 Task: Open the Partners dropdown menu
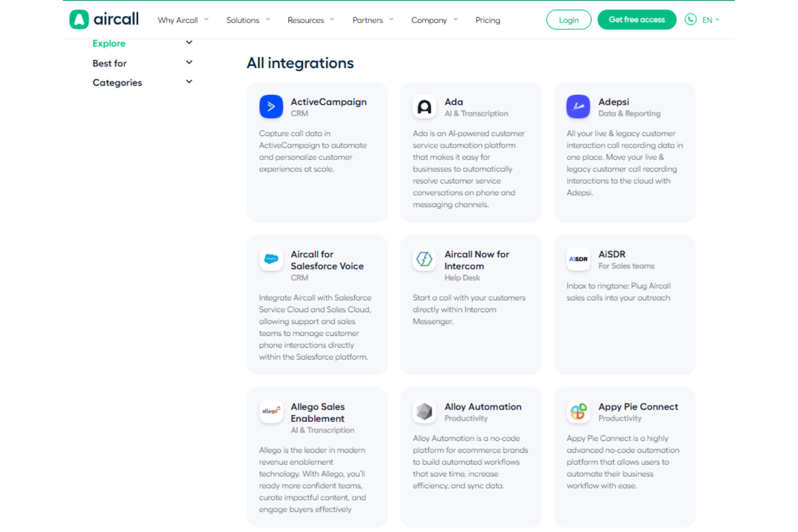tap(373, 20)
